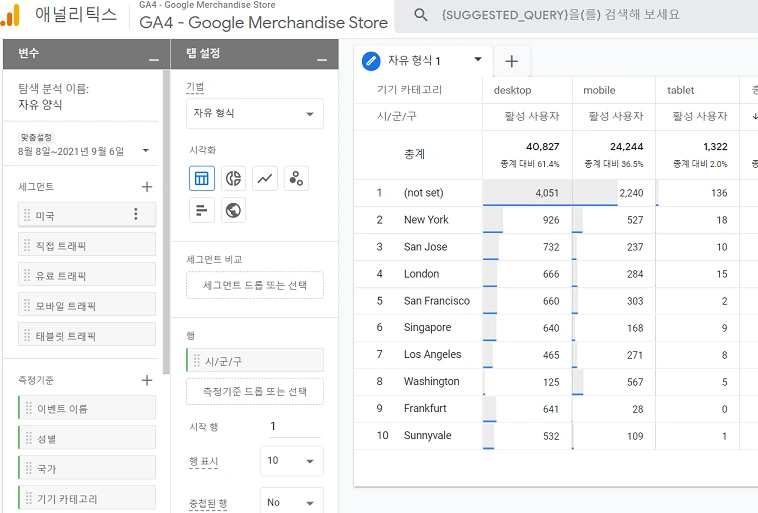Click the 성별 dimension
Screen dimensions: 758x513
[87, 437]
